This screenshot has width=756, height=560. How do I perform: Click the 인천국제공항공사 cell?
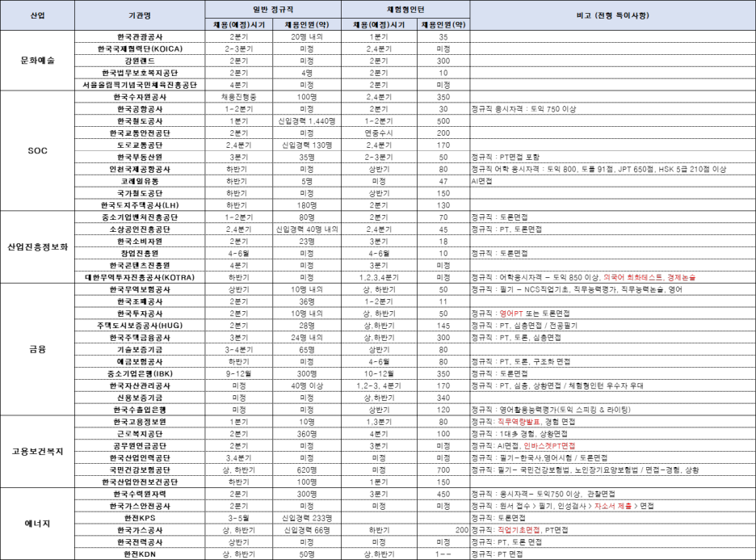click(x=140, y=170)
